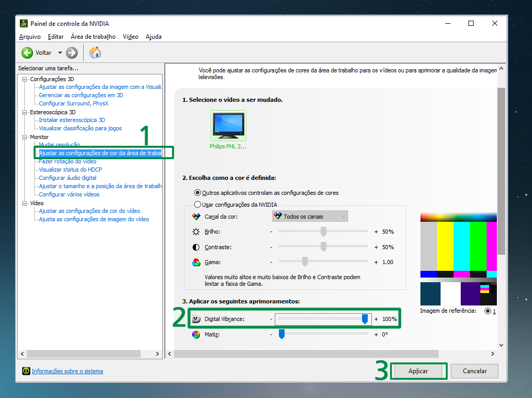Select 'Ajustar as configurações de cor da área' item
The width and height of the screenshot is (532, 398).
click(x=100, y=153)
